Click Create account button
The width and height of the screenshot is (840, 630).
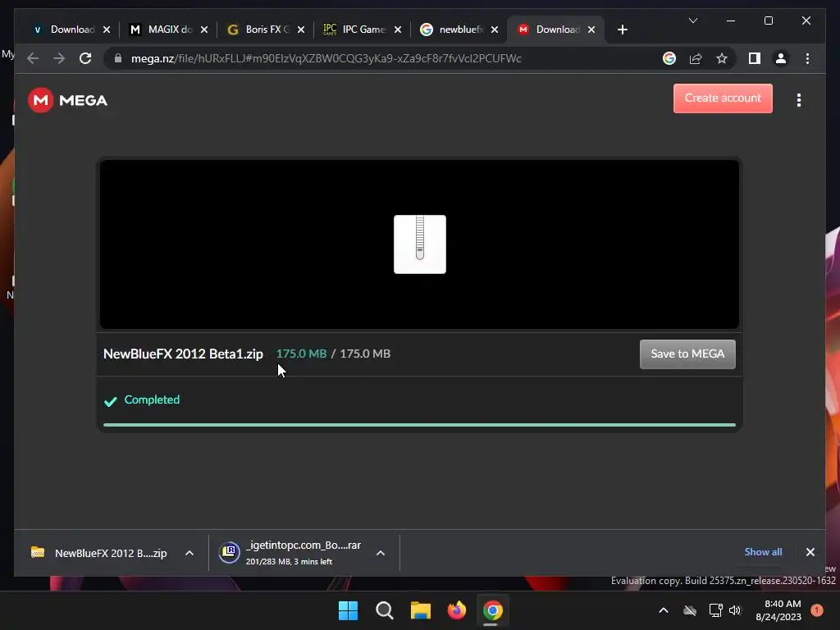coord(723,98)
